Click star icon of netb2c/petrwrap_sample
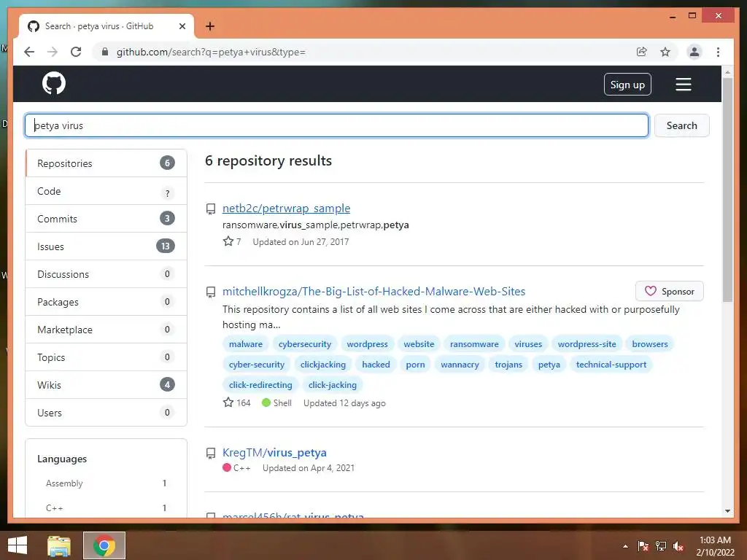 click(228, 241)
